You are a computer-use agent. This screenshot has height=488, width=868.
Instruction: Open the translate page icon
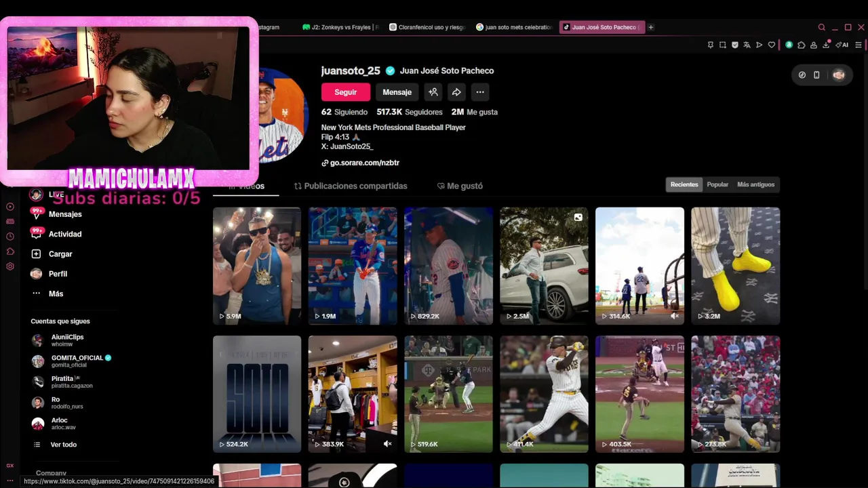[747, 45]
